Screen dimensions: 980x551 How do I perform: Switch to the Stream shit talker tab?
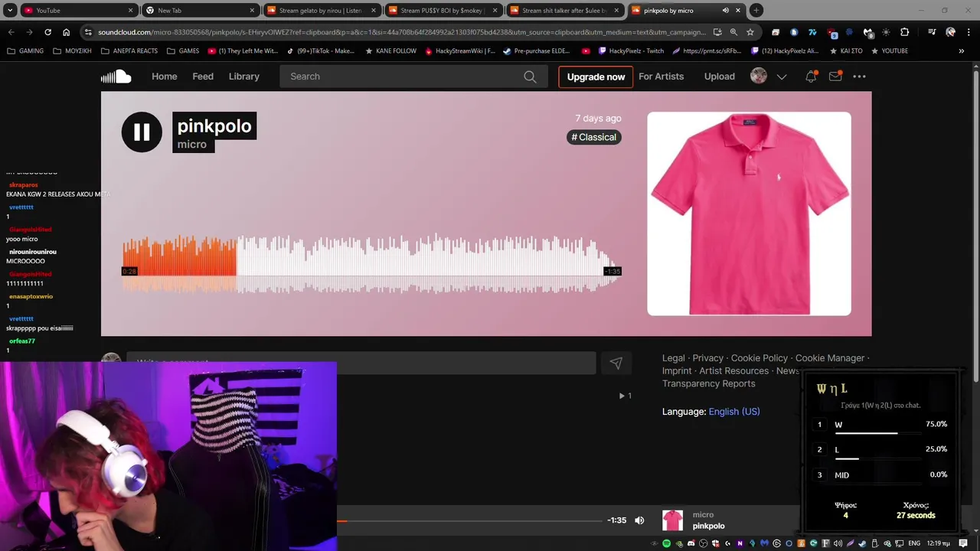tap(564, 11)
